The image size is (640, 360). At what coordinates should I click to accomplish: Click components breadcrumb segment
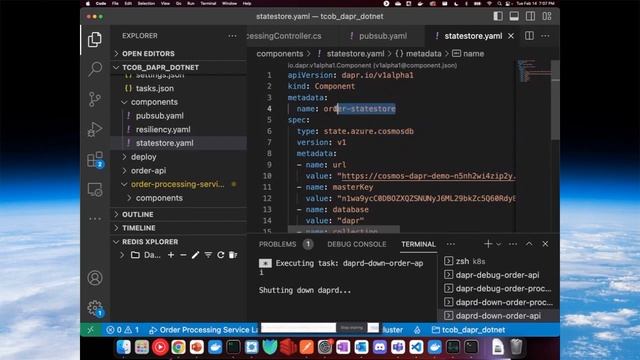click(280, 53)
